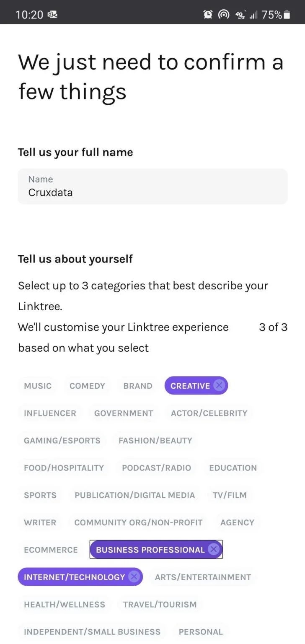
Task: Tap the signal strength icon
Action: pyautogui.click(x=253, y=15)
